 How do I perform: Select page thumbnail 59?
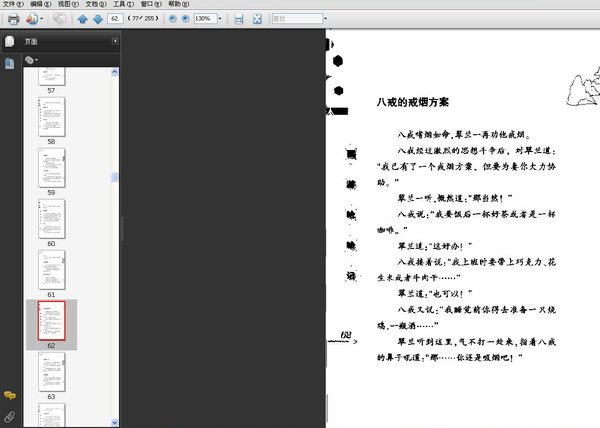[x=52, y=168]
